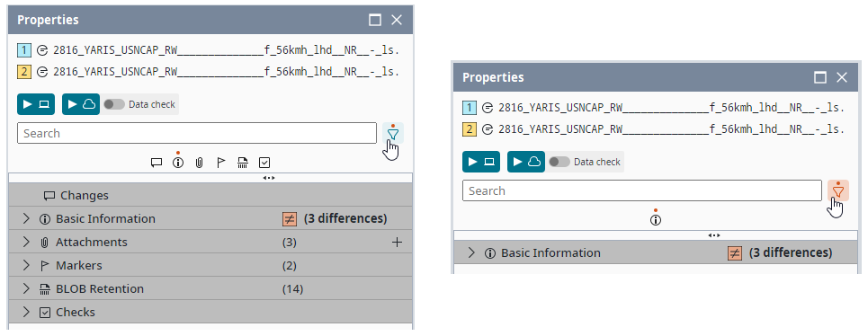Click the info icon below search in right panel
Screen dimensions: 868x336
click(656, 220)
